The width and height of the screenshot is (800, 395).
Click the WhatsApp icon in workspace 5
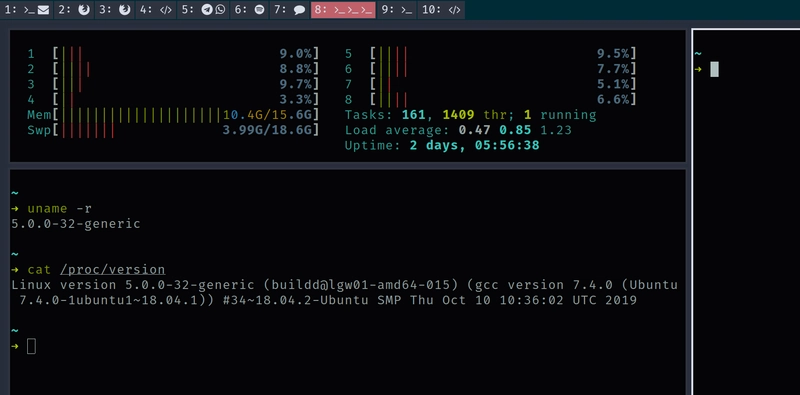coord(220,10)
